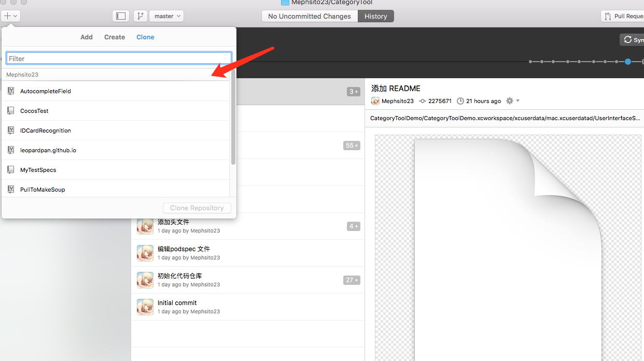Expand the 55 files changed badge
Viewport: 644px width, 361px height.
[352, 146]
